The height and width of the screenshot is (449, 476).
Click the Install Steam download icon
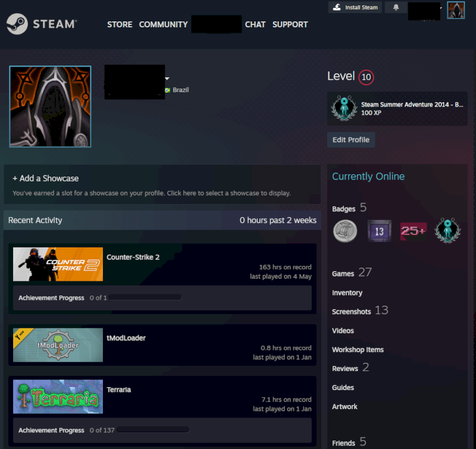coord(337,7)
